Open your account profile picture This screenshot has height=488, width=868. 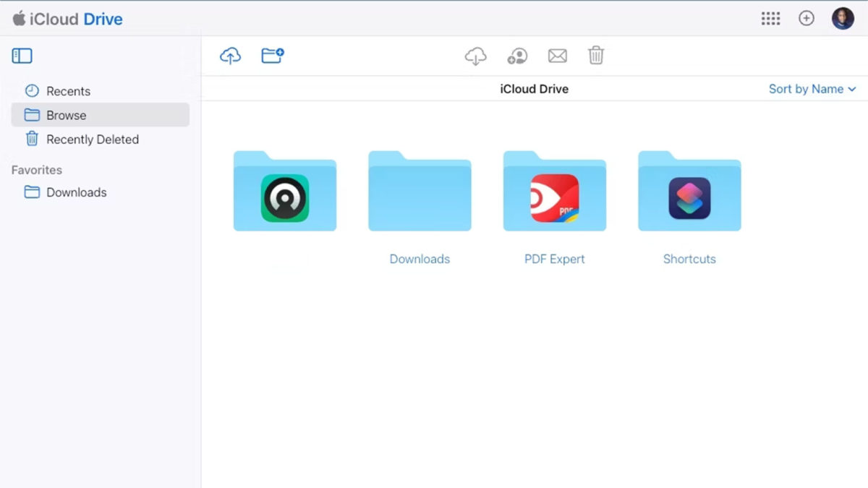pos(842,18)
